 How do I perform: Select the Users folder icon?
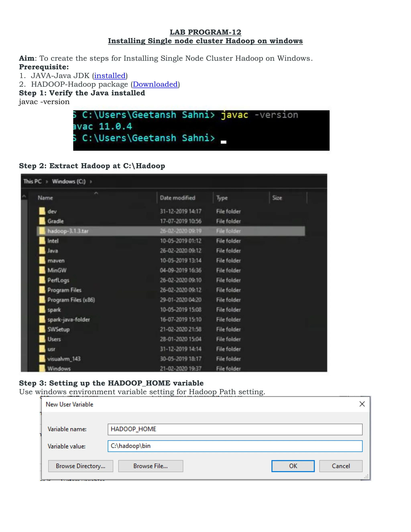coord(42,339)
